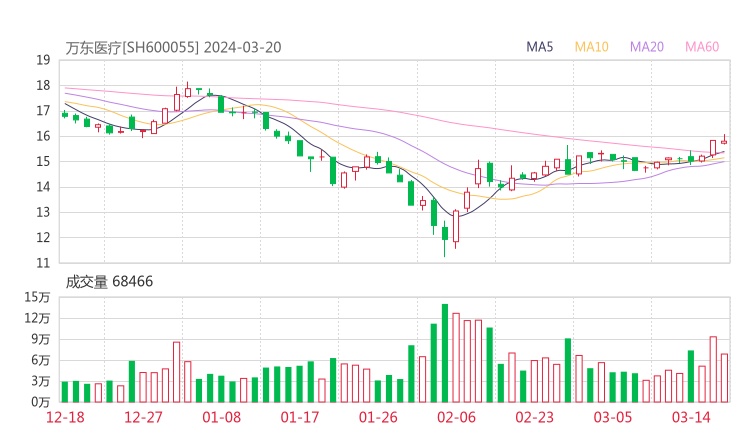
Task: Click the 12-27 date label
Action: click(143, 417)
